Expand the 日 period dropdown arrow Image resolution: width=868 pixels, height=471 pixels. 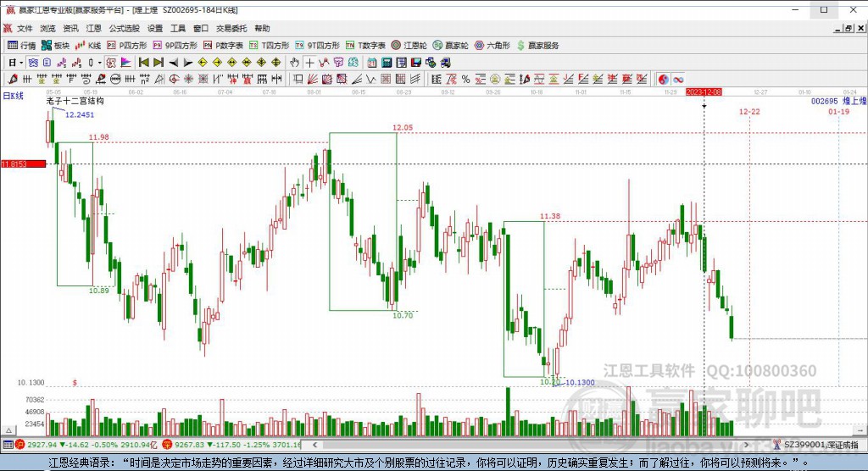pyautogui.click(x=21, y=63)
